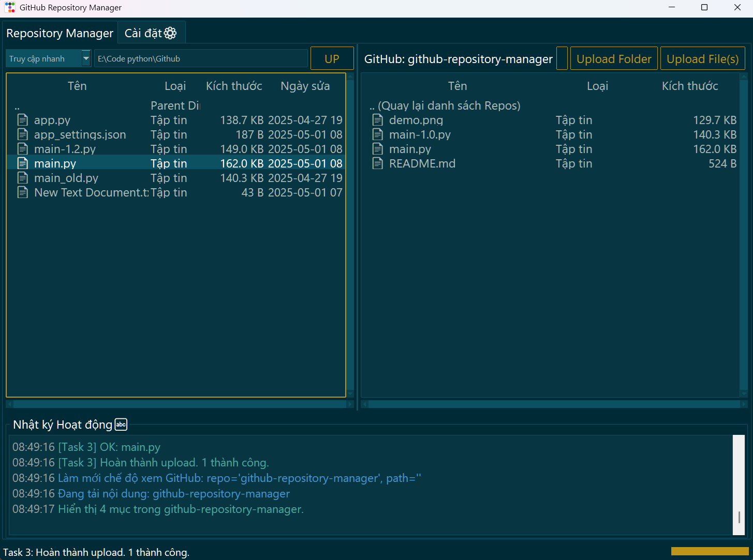Click the GitHub pane Loại column header
Screen dimensions: 753x560
[597, 86]
